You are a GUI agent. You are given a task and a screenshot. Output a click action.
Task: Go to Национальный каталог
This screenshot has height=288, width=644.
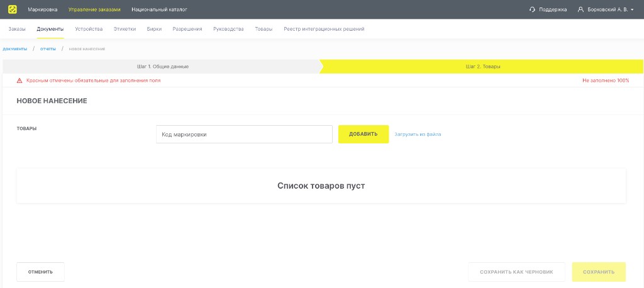[159, 9]
